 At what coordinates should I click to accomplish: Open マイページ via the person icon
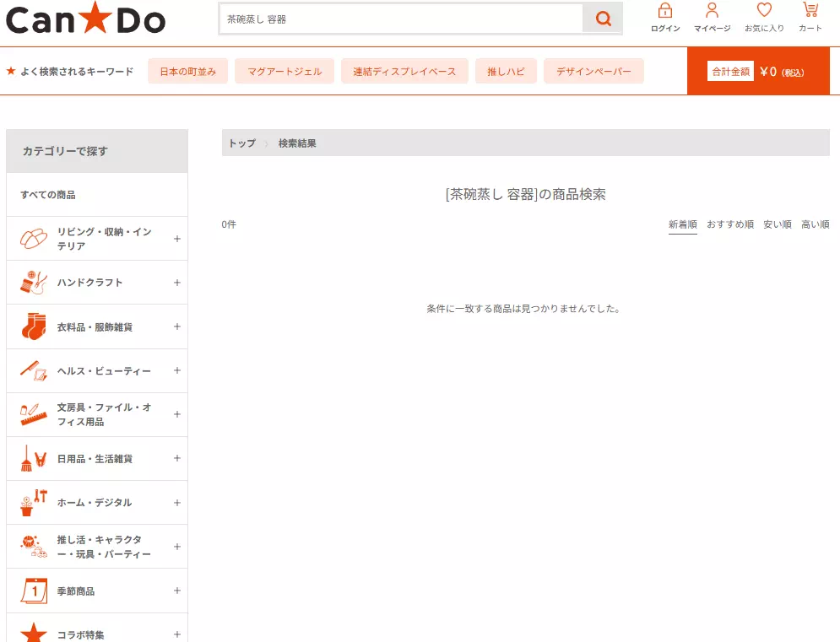pos(712,12)
